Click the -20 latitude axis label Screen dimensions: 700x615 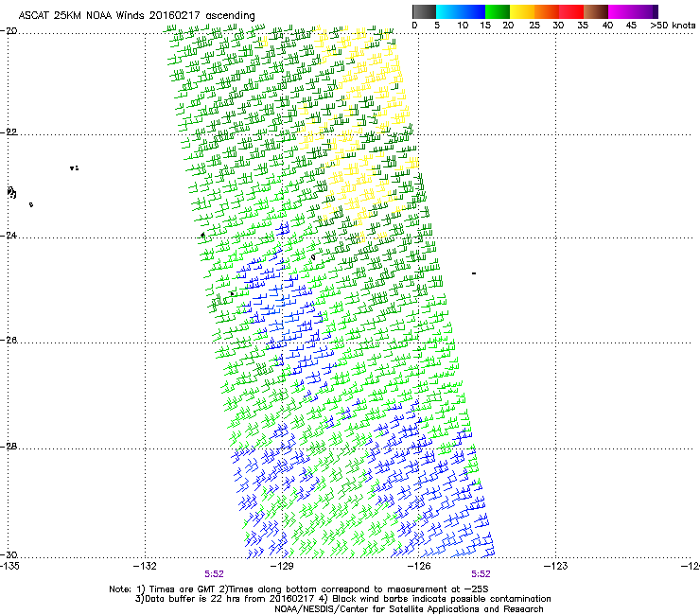[x=9, y=31]
